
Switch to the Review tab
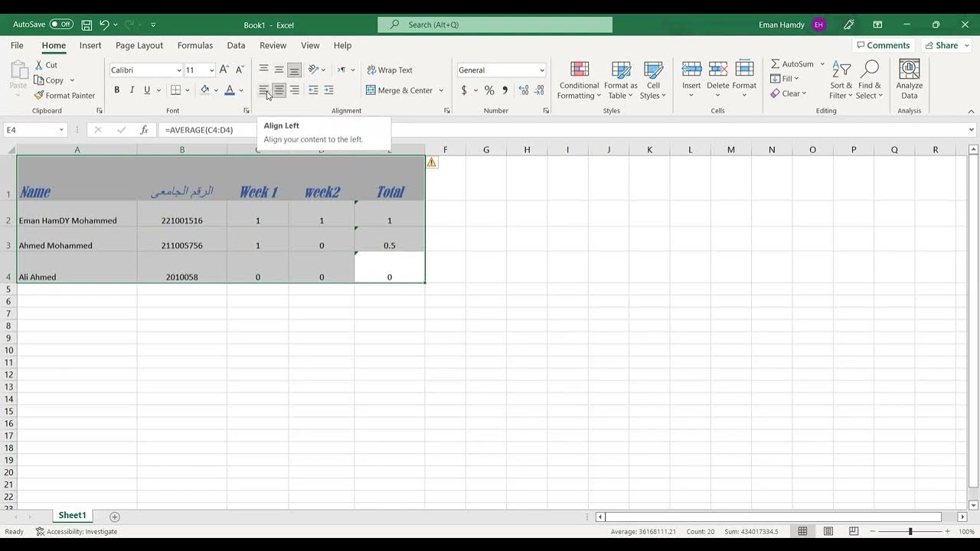273,45
